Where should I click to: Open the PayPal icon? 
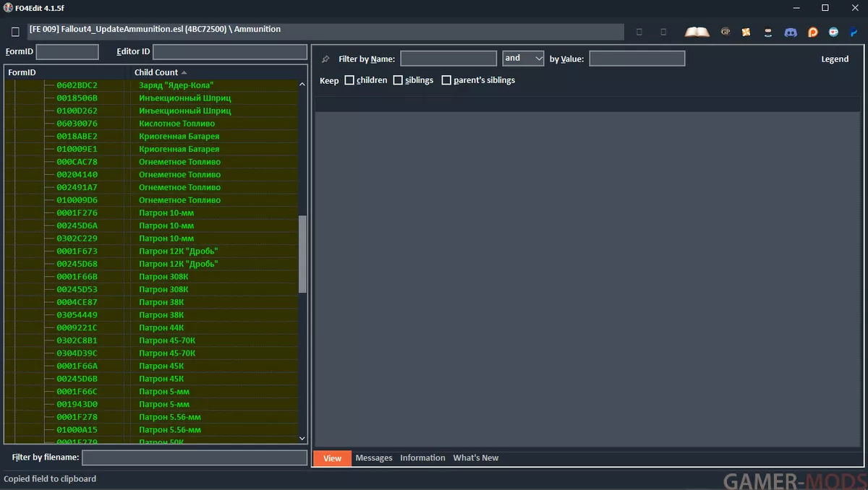[x=854, y=32]
